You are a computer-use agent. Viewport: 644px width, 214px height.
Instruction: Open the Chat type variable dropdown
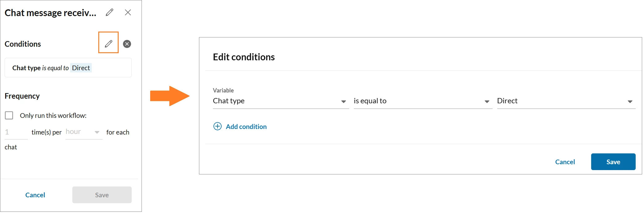pyautogui.click(x=281, y=101)
